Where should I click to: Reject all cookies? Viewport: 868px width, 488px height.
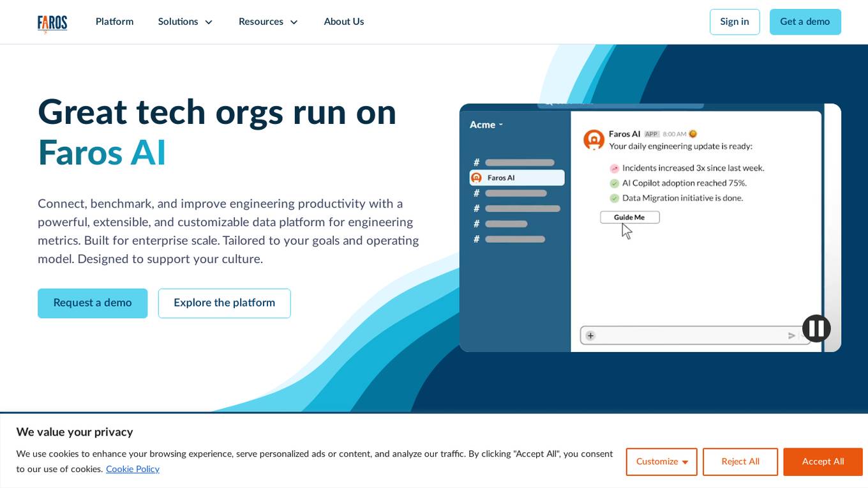coord(740,462)
